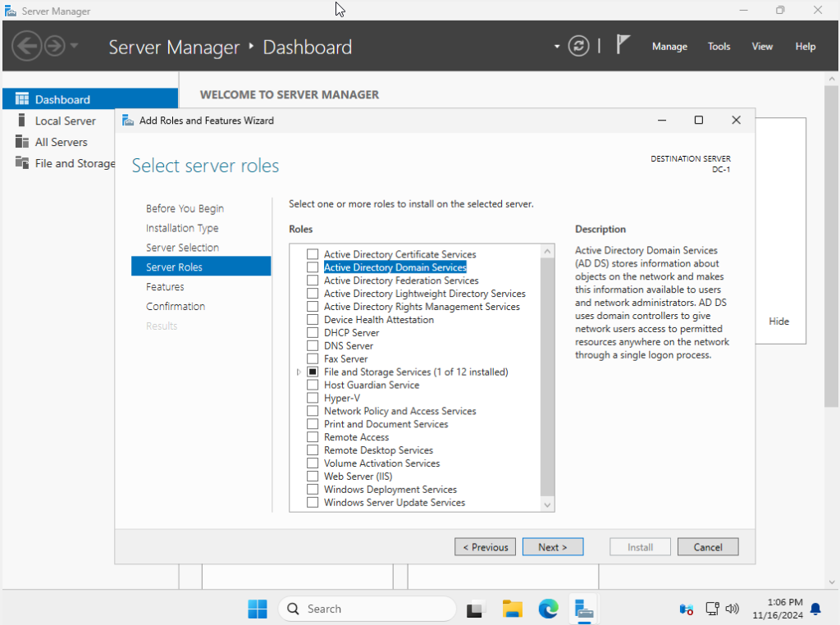Select All Servers in the sidebar

tap(61, 142)
